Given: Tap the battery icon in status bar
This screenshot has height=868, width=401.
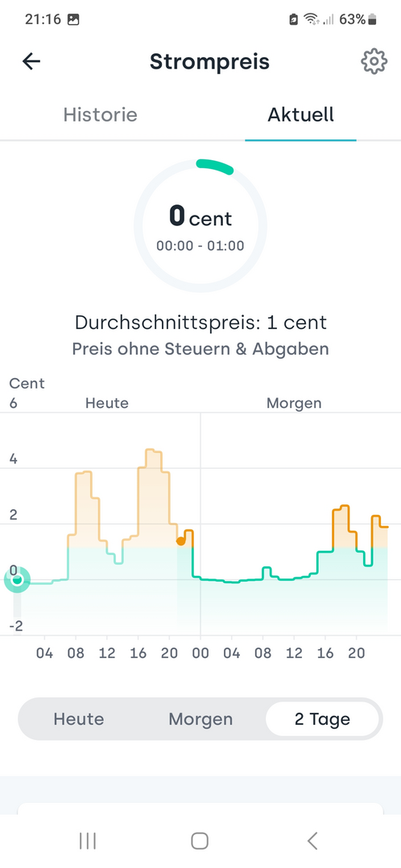Looking at the screenshot, I should 372,20.
